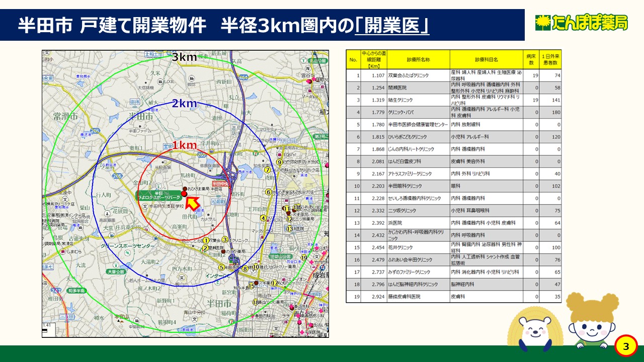The width and height of the screenshot is (644, 362).
Task: Click map marker number 7
Action: (268, 170)
